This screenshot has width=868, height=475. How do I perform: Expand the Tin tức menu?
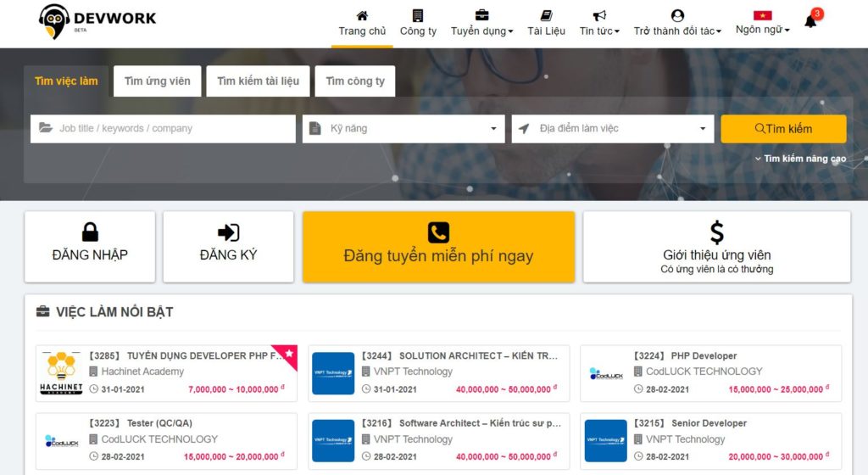coord(599,31)
